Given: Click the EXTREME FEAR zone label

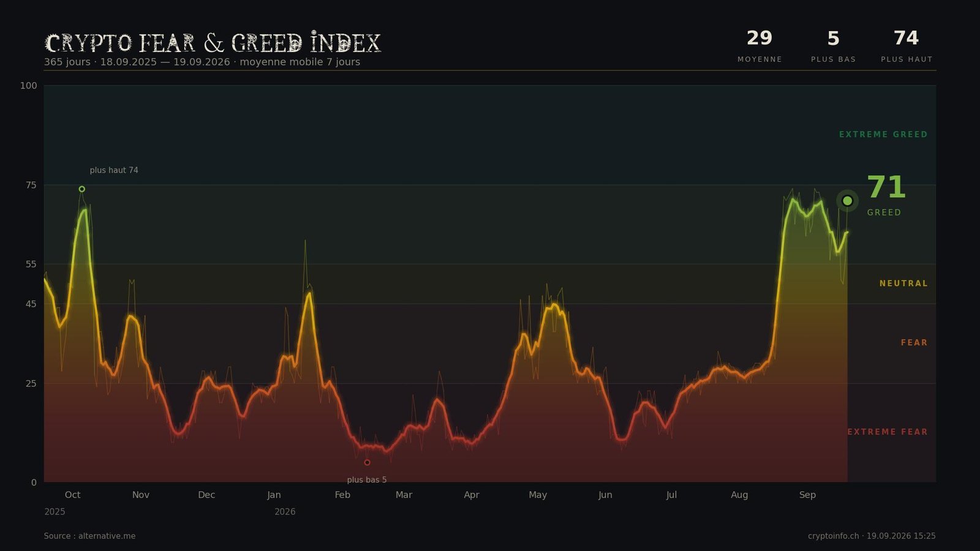Looking at the screenshot, I should point(888,432).
